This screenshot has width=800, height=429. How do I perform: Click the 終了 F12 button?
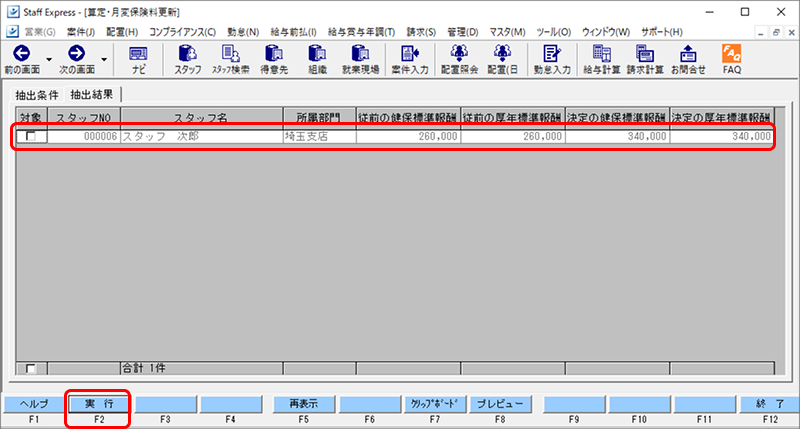(770, 404)
